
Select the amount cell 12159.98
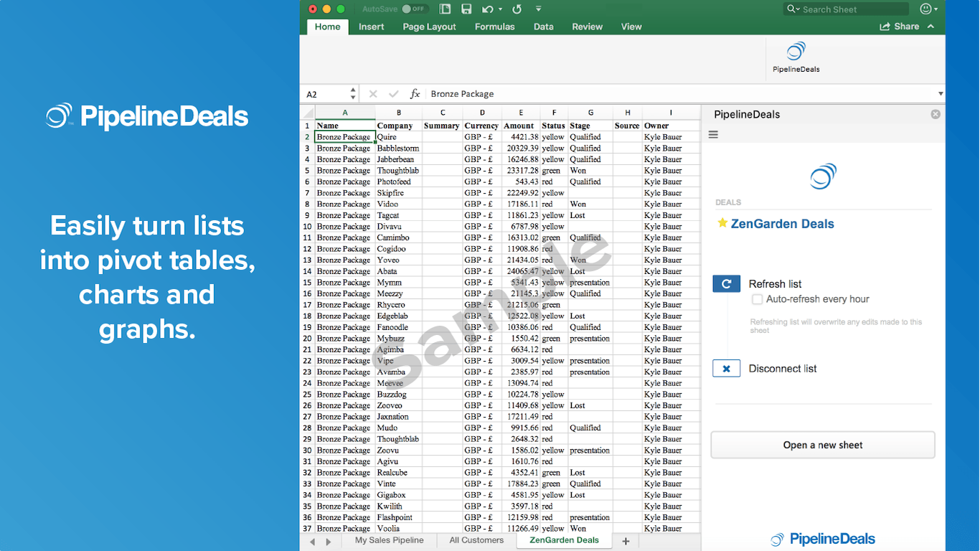pyautogui.click(x=521, y=517)
